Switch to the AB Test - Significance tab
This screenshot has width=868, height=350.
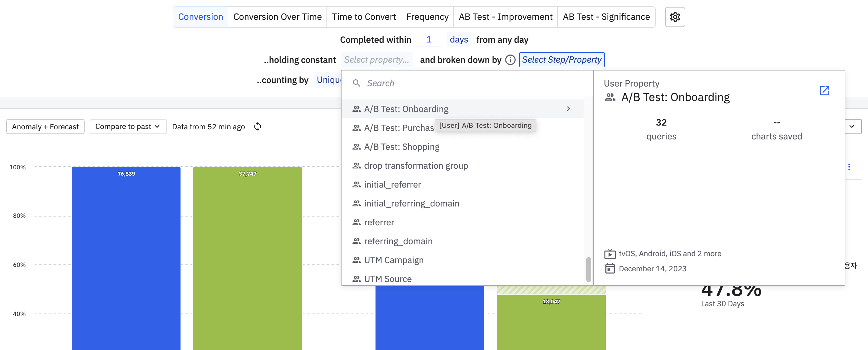(x=606, y=17)
